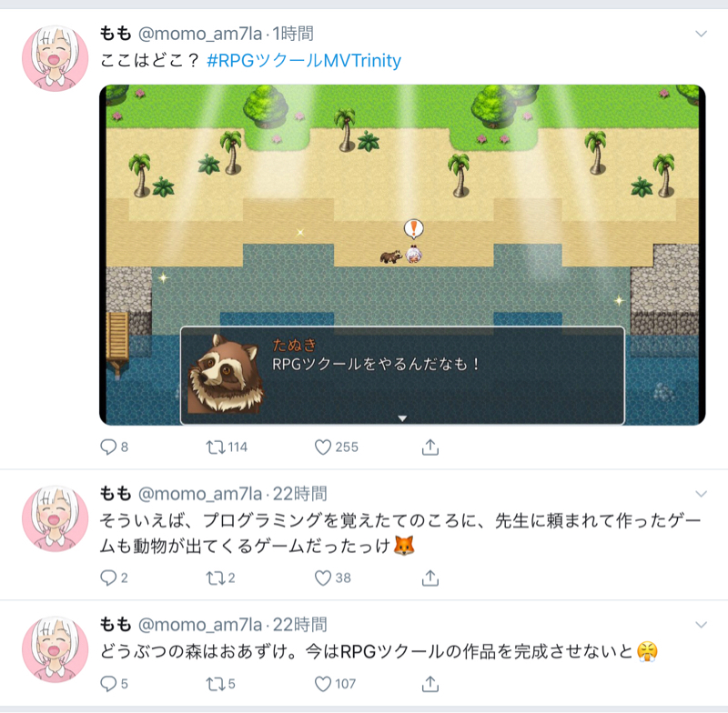Screen dimensions: 728x713
Task: Open もも avatar on the last tweet
Action: tap(56, 649)
